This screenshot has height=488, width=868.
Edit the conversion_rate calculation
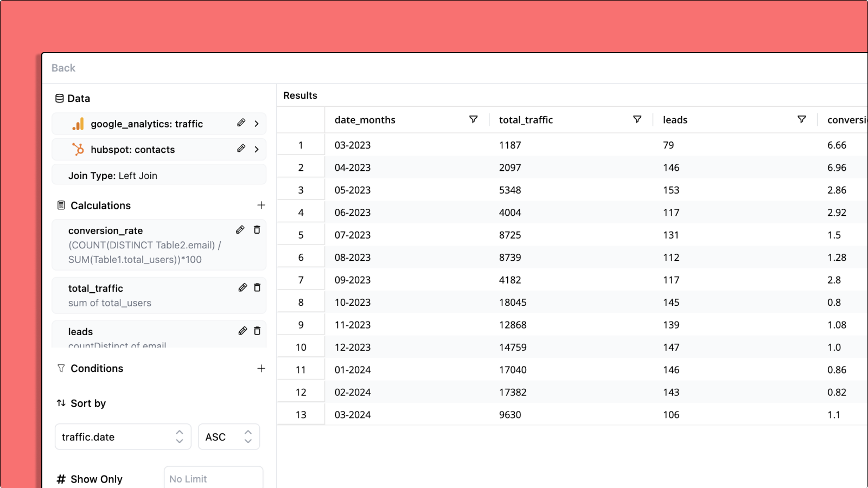point(240,230)
